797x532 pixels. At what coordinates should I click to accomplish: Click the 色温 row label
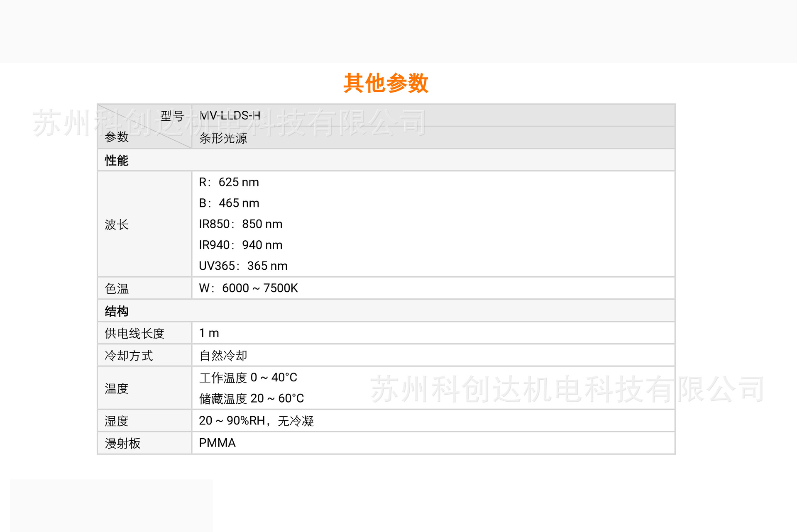click(x=117, y=288)
